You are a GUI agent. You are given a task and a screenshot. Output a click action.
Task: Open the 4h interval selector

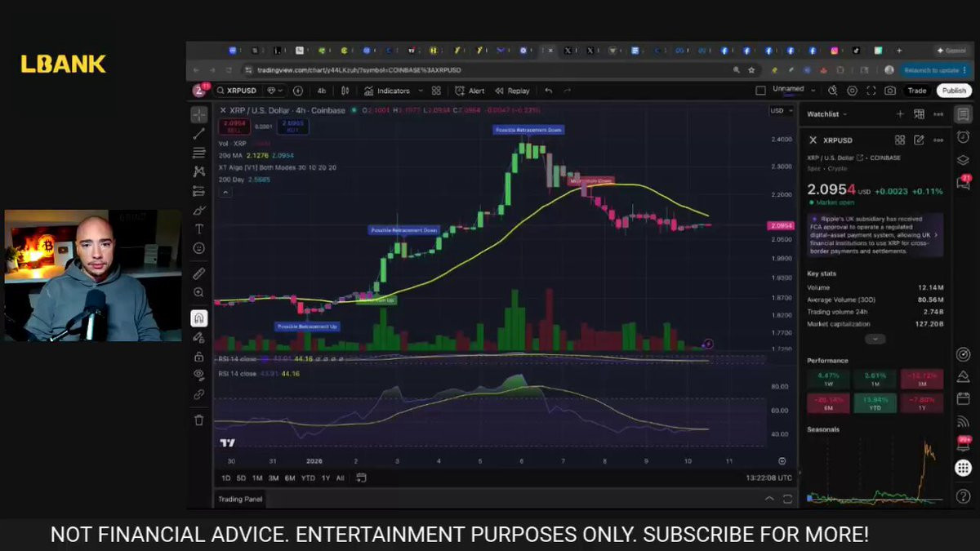pos(322,91)
